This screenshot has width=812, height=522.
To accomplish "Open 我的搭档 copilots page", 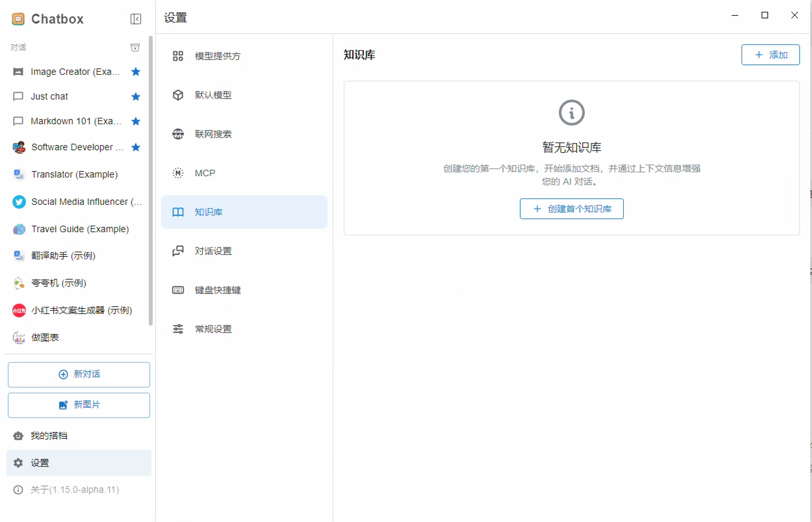I will tap(49, 436).
